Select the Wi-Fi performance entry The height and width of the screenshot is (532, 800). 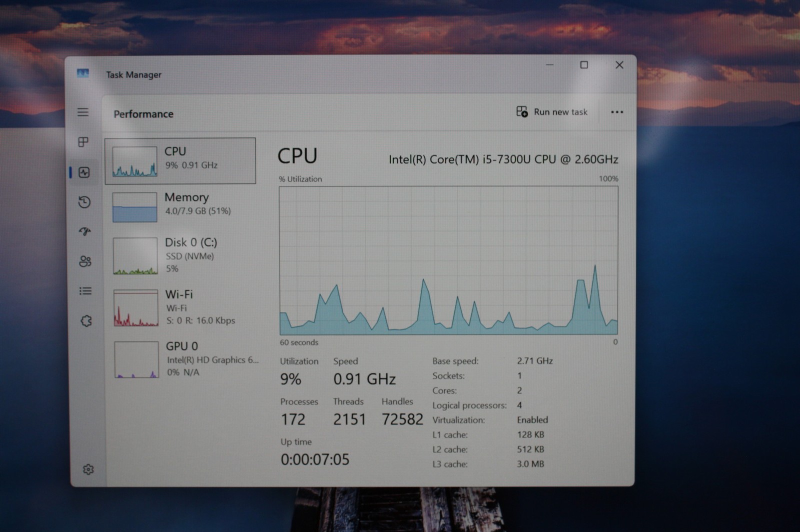182,307
